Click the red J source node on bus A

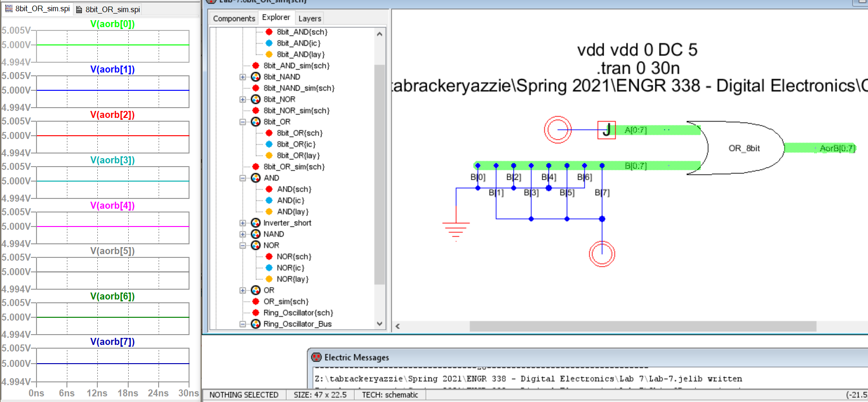pyautogui.click(x=606, y=130)
